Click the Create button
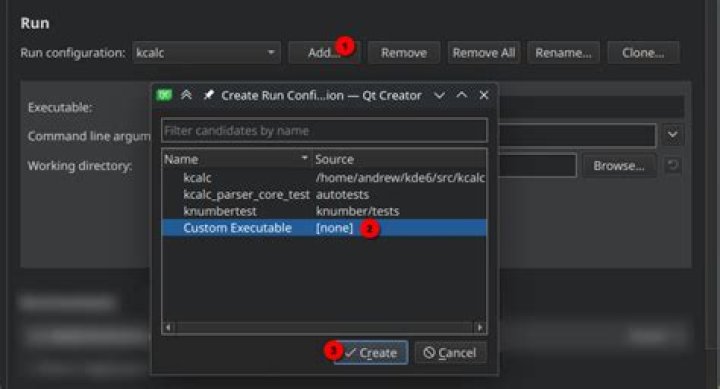Image resolution: width=720 pixels, height=389 pixels. point(371,353)
